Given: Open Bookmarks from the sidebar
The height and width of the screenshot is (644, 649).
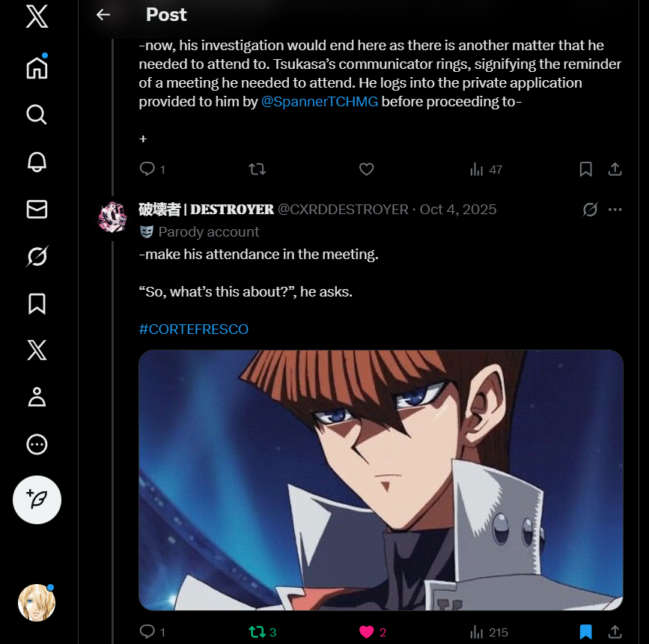Looking at the screenshot, I should tap(37, 303).
